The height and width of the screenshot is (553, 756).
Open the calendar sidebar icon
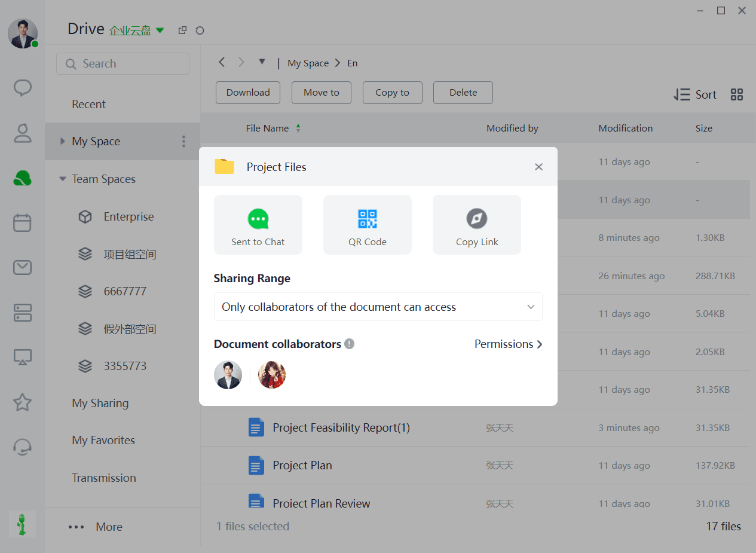click(23, 223)
